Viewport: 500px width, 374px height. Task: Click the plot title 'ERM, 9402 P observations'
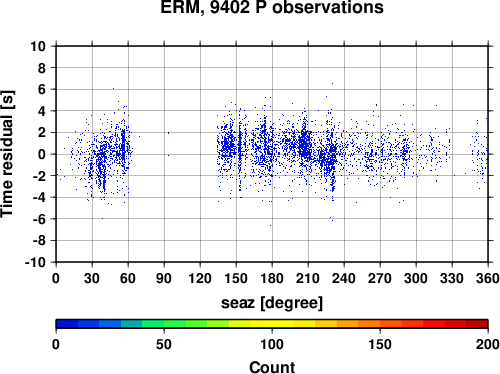(x=272, y=7)
